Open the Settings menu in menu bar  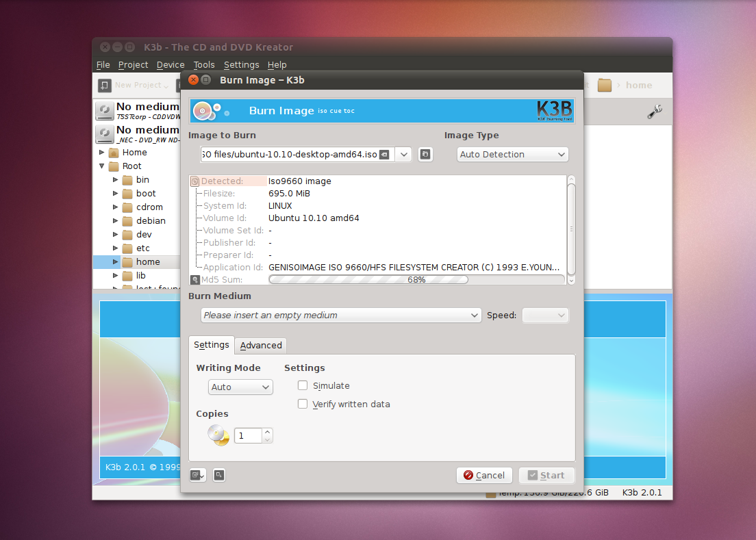tap(241, 64)
